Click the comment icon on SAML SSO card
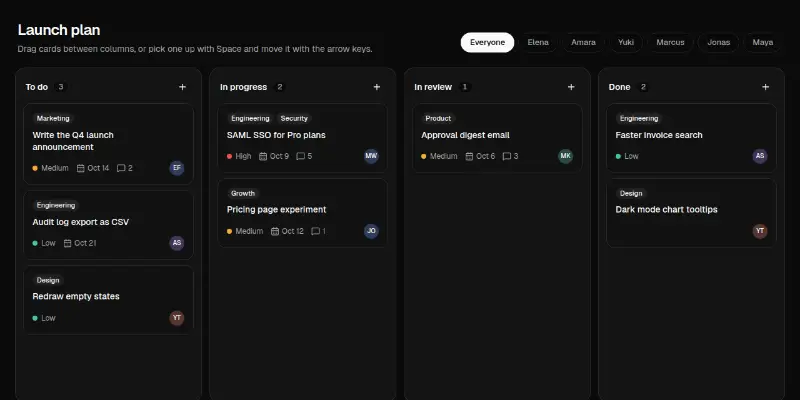This screenshot has width=800, height=400. click(301, 156)
